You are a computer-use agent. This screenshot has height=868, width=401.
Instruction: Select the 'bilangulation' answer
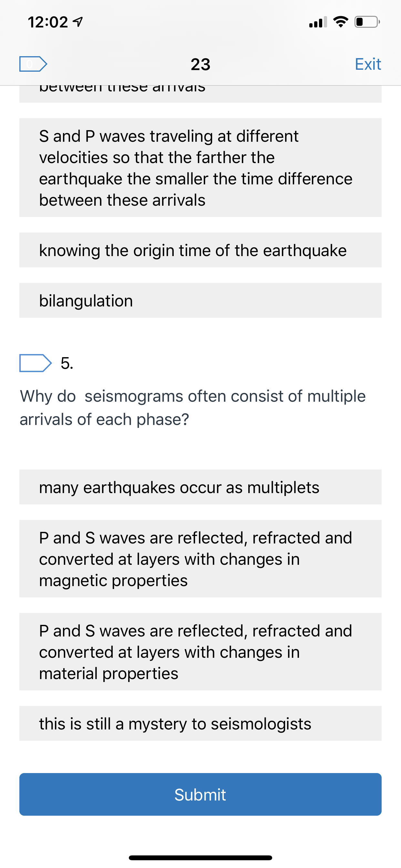[x=200, y=300]
